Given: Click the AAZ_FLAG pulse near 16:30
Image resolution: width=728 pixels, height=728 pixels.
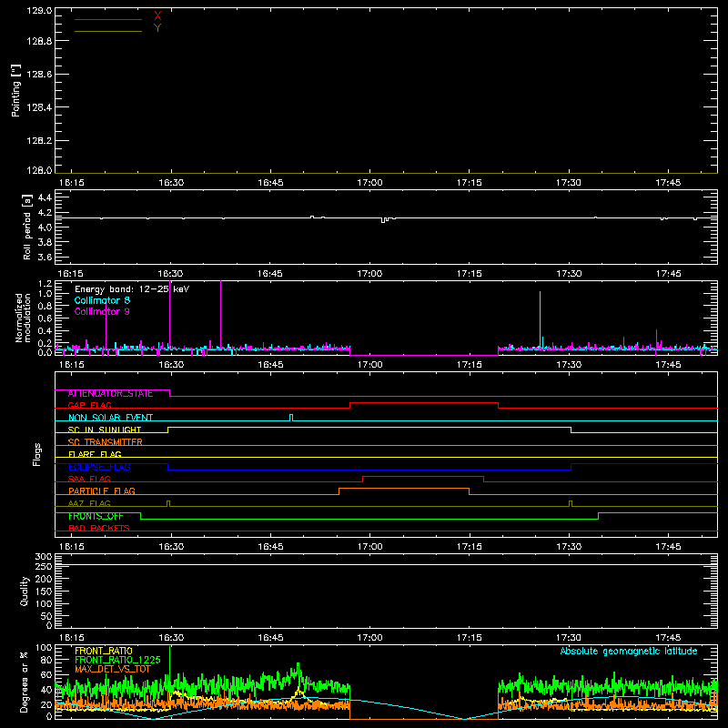Looking at the screenshot, I should point(168,503).
